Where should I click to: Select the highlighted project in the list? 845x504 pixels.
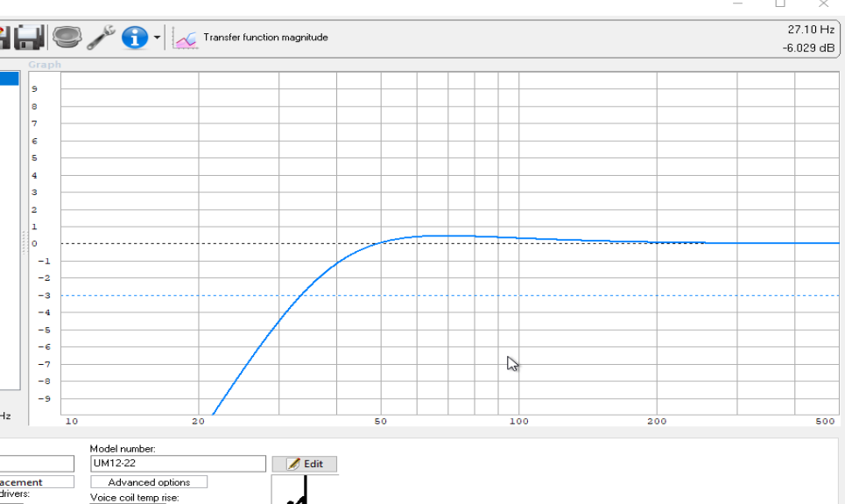click(9, 79)
